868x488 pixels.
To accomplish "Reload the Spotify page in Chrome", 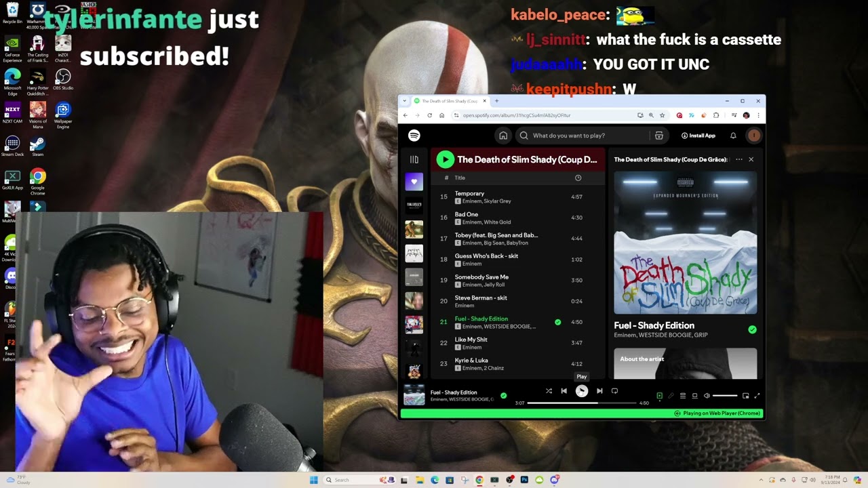I will pos(429,115).
